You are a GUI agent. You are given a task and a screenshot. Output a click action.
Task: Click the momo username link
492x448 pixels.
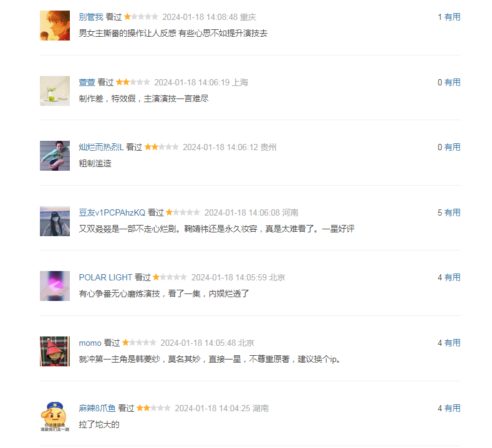[90, 343]
